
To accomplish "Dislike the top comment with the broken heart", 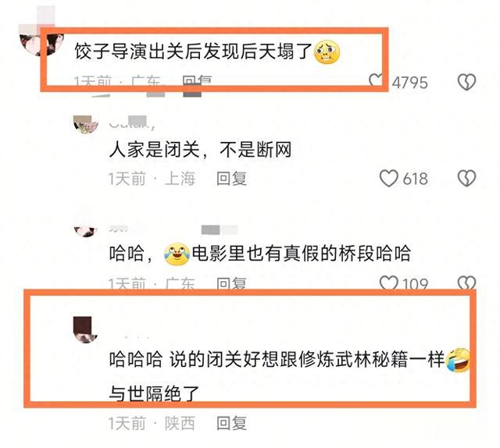I will 467,82.
